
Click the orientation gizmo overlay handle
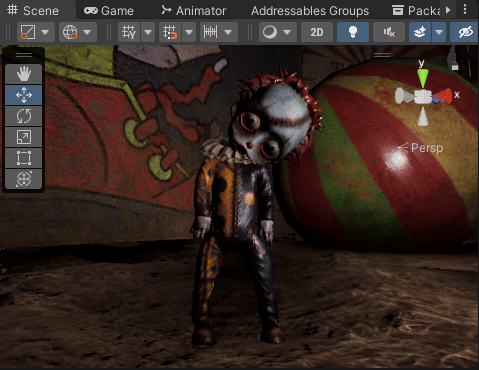[x=382, y=55]
